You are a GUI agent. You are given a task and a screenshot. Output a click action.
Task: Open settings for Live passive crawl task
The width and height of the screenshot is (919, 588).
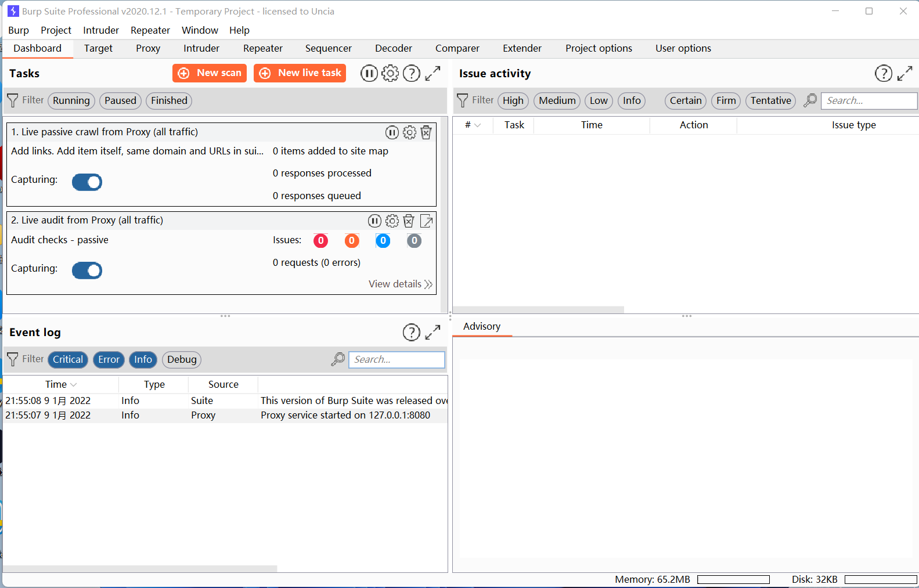coord(409,132)
